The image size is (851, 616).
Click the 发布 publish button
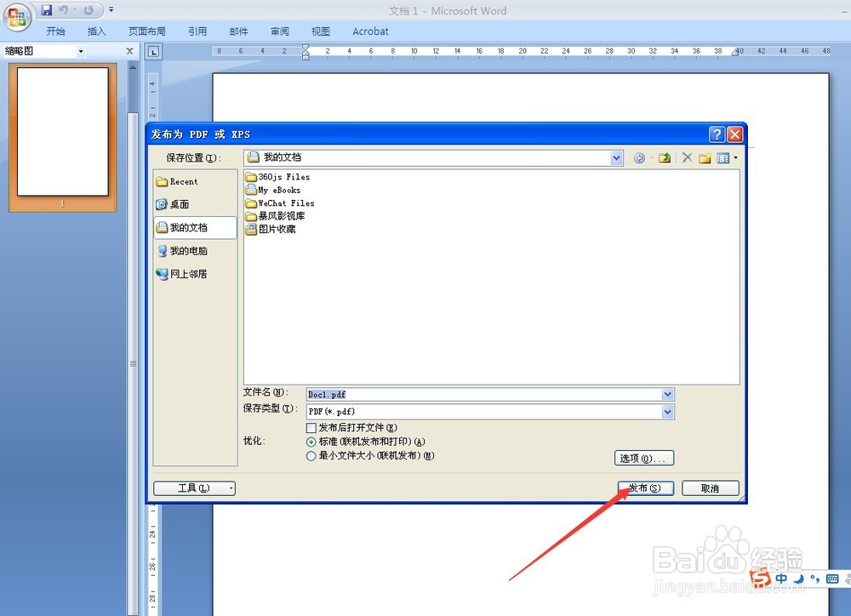coord(646,488)
